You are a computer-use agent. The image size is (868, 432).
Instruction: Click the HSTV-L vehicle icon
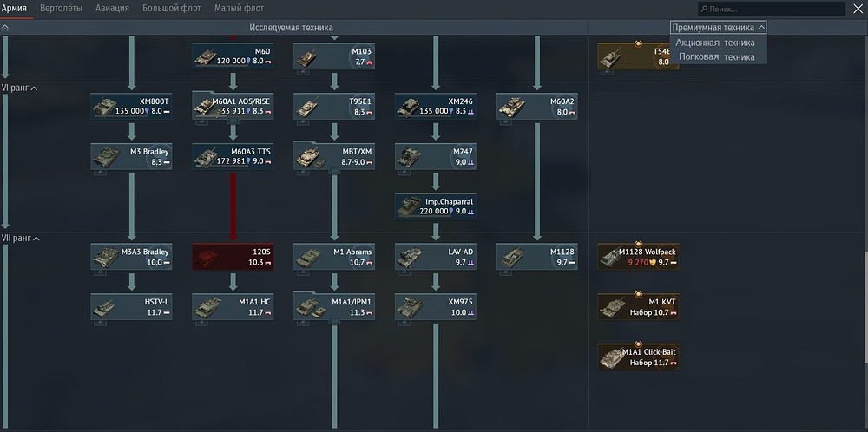[103, 307]
